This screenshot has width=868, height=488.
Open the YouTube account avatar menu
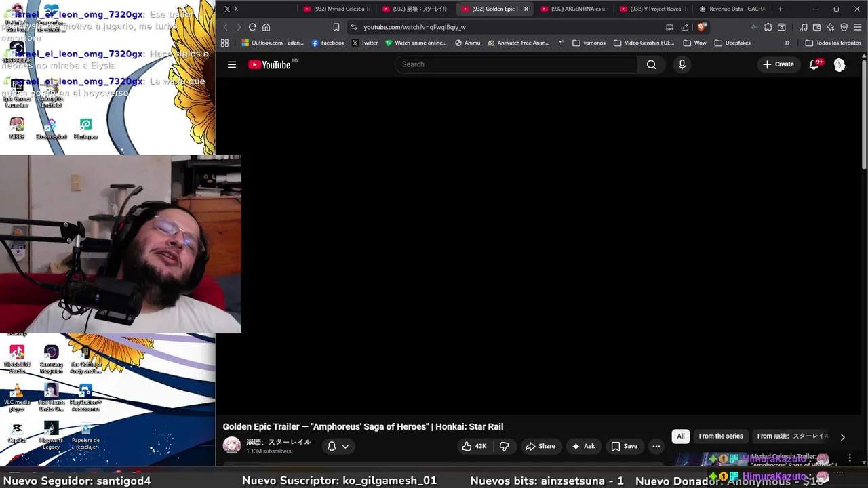840,64
